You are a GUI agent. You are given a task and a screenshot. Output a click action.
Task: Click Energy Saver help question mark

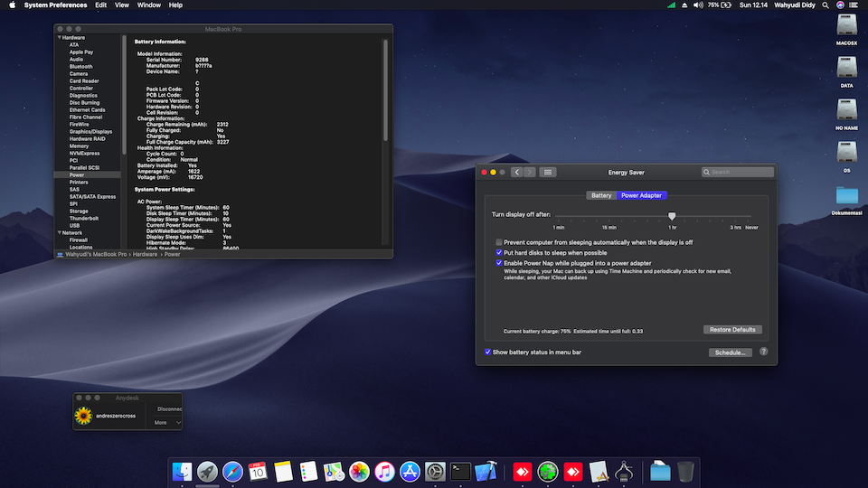[763, 352]
